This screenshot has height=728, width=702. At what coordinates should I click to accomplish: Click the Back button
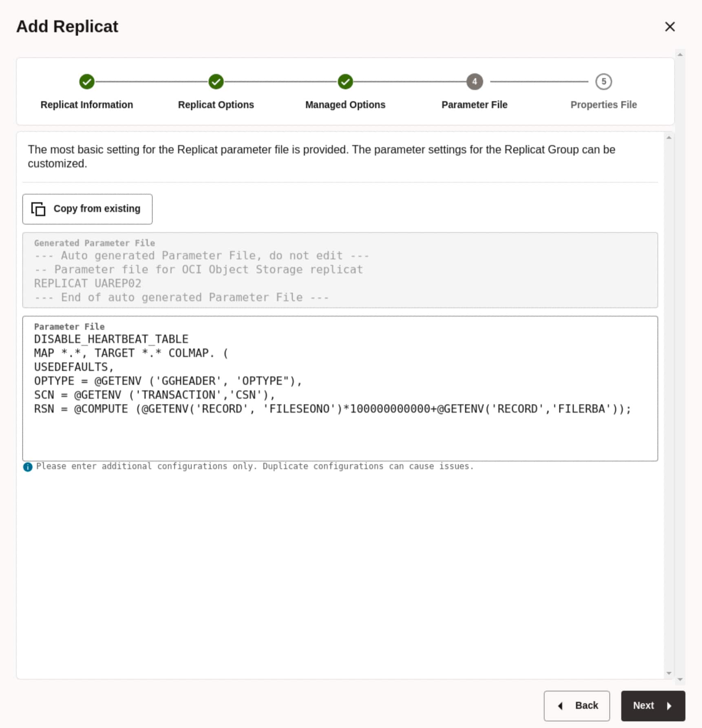click(576, 706)
